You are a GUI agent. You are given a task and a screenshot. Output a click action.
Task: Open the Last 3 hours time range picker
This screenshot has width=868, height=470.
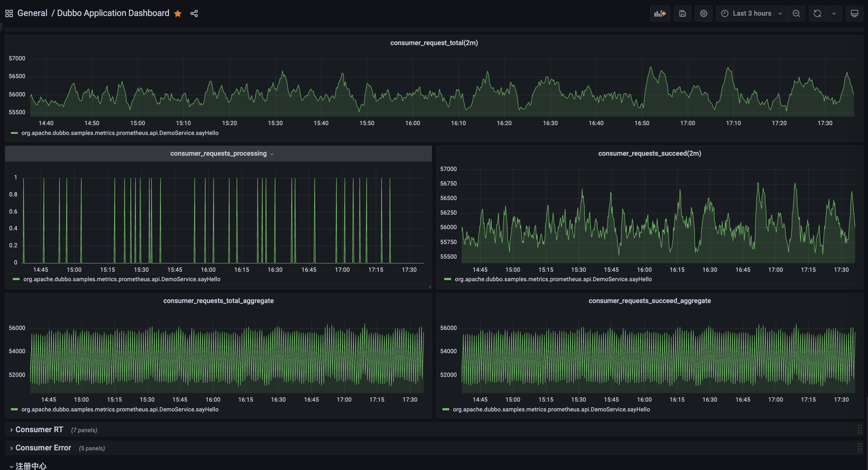[x=751, y=13]
